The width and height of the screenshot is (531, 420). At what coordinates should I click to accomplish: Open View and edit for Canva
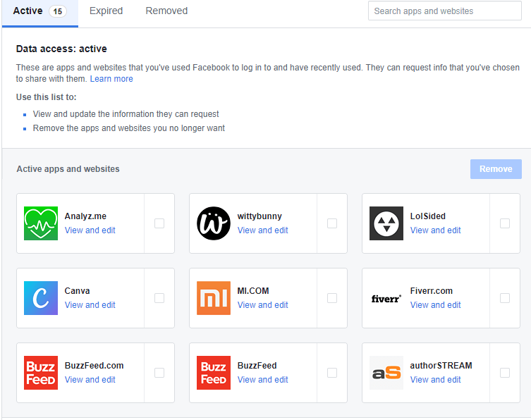click(90, 305)
